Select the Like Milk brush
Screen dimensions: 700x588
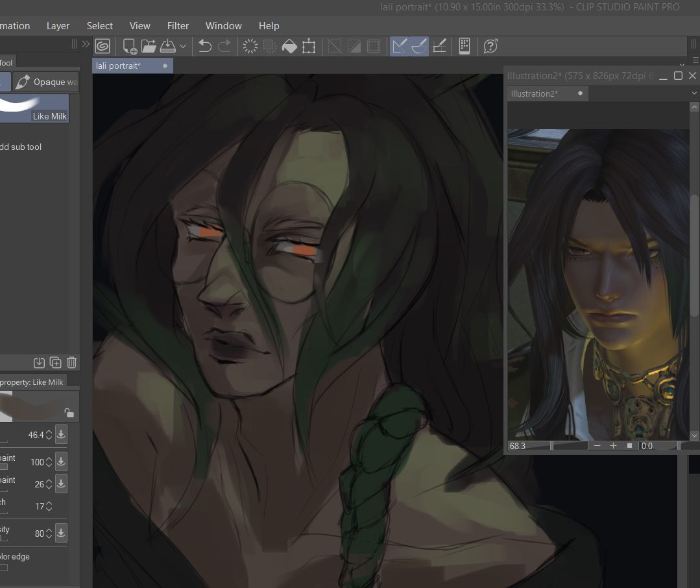click(x=34, y=108)
